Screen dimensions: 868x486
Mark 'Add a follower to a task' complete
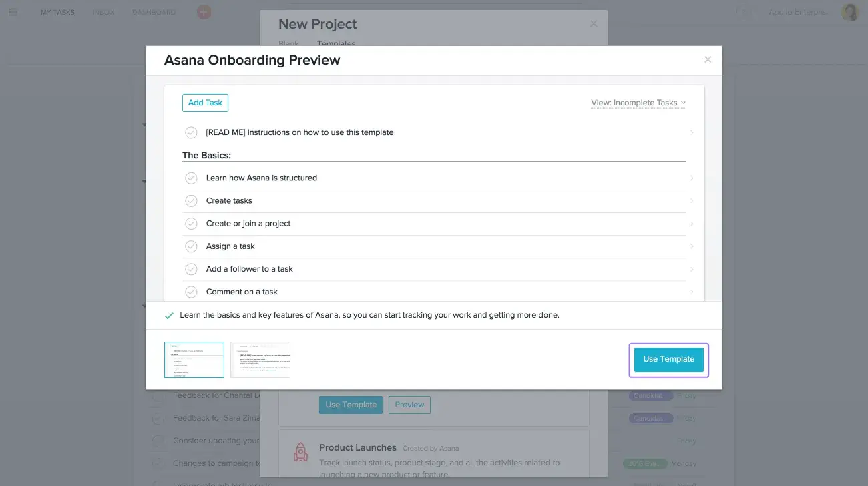coord(191,268)
